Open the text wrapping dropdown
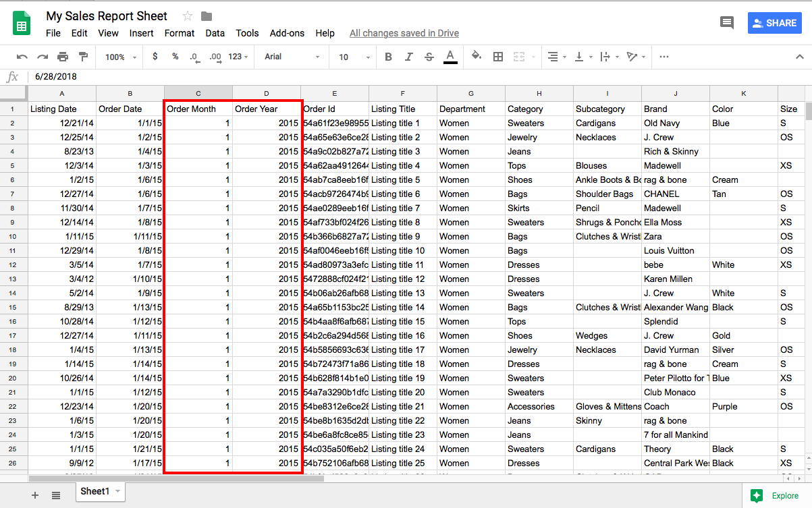The height and width of the screenshot is (508, 812). point(608,57)
